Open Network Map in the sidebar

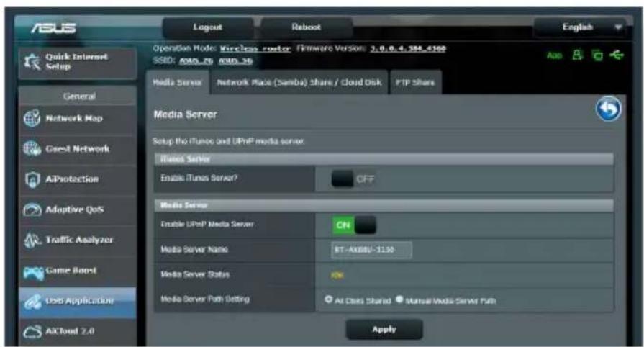(77, 118)
